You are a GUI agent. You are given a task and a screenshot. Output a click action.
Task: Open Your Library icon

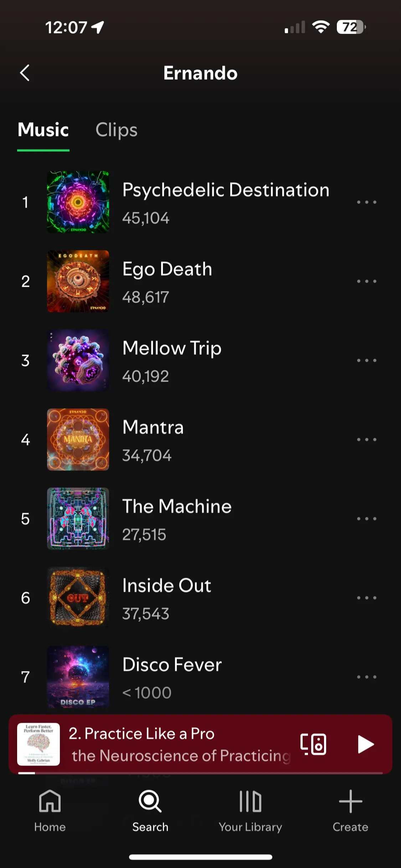click(250, 801)
